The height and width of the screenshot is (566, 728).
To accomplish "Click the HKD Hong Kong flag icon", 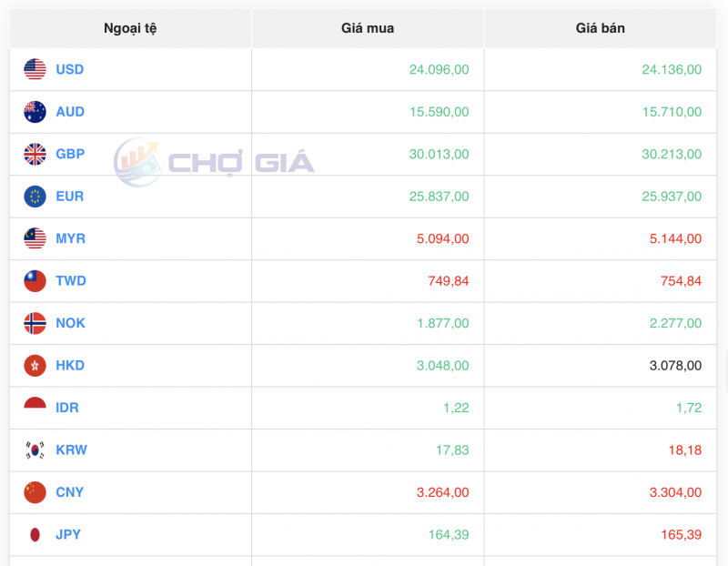I will [x=35, y=365].
